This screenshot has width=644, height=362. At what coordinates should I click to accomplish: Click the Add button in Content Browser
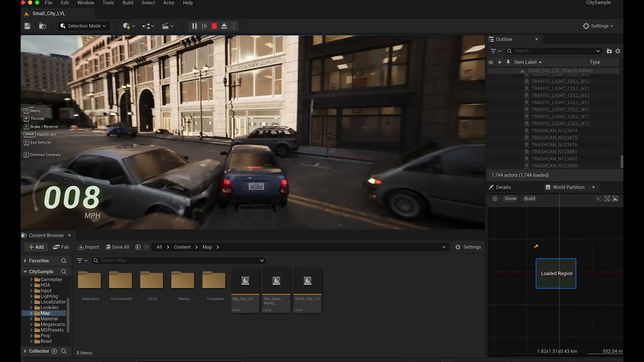(36, 247)
